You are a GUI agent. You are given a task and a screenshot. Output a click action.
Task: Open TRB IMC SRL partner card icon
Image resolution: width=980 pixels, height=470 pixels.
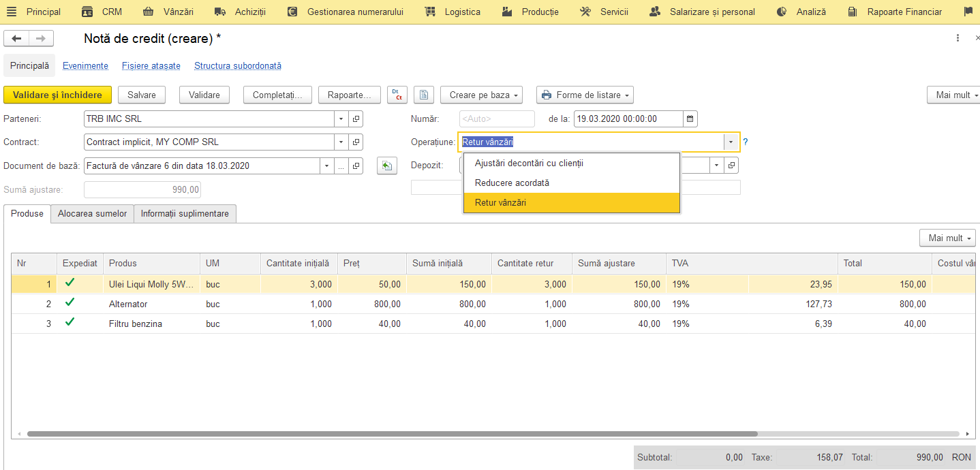point(356,119)
